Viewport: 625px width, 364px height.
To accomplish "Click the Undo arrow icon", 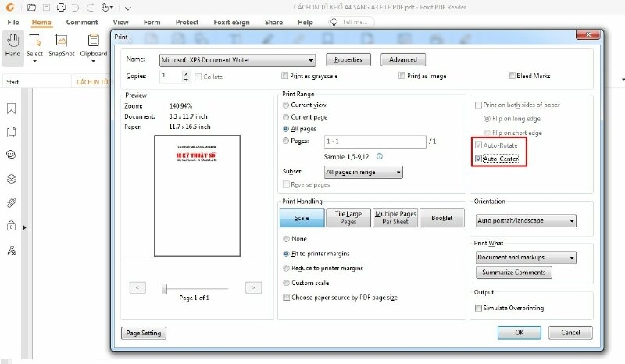I will coord(76,7).
